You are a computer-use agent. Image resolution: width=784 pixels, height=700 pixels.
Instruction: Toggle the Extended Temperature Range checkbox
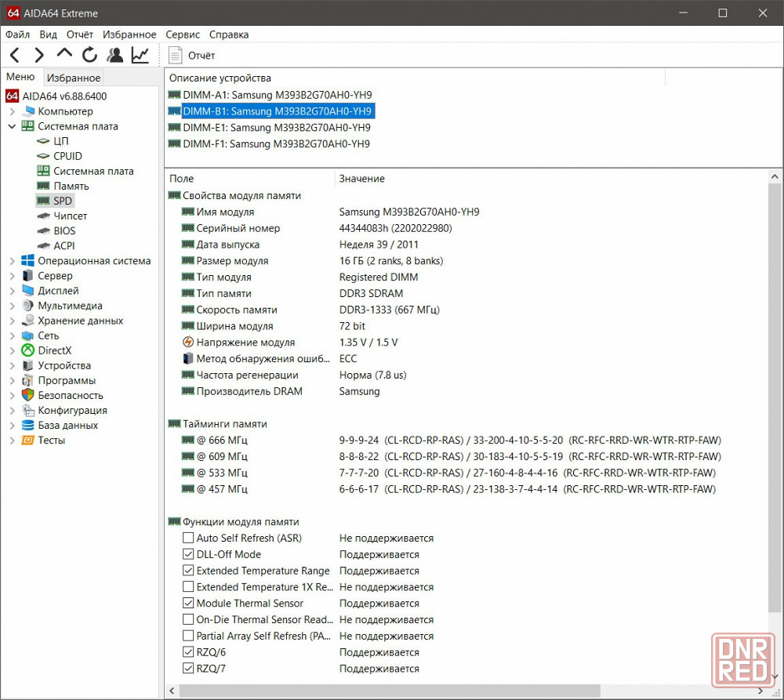coord(188,571)
